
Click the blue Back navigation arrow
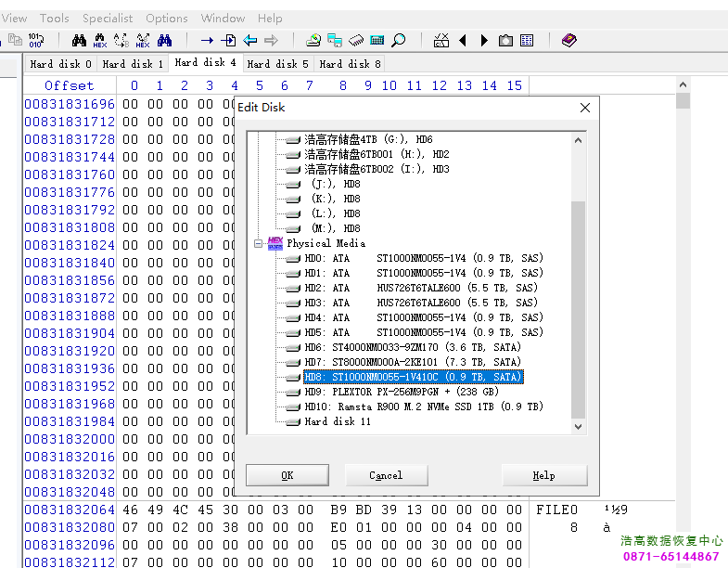tap(250, 40)
